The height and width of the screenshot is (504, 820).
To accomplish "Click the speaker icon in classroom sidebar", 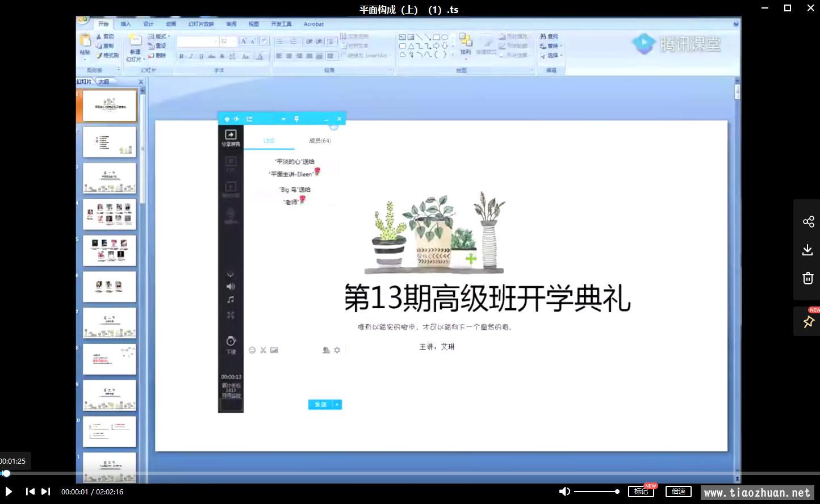I will point(231,287).
